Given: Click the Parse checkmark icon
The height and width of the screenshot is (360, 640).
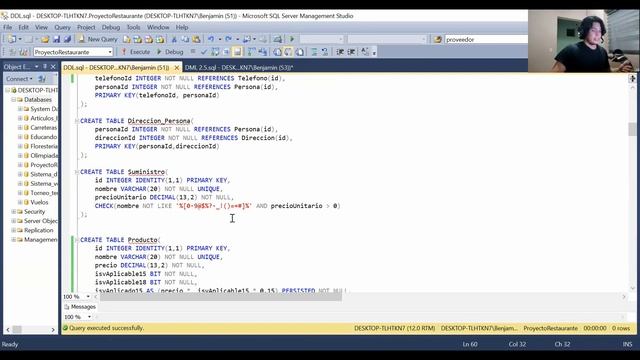Looking at the screenshot, I should [204, 52].
